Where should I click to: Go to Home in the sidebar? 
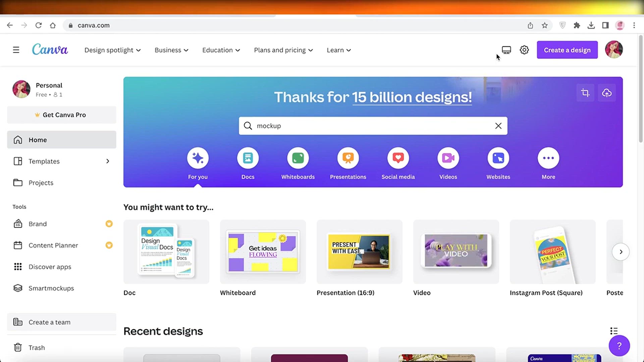[x=62, y=140]
